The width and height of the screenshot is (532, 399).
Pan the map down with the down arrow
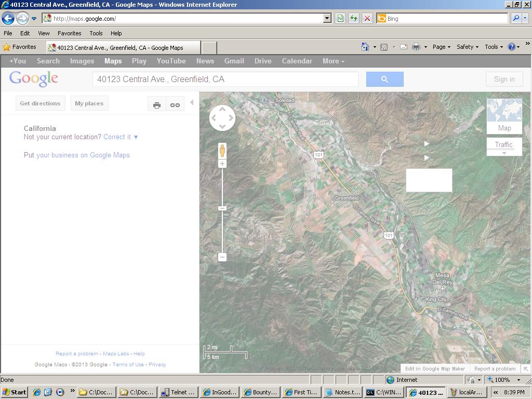coord(222,127)
